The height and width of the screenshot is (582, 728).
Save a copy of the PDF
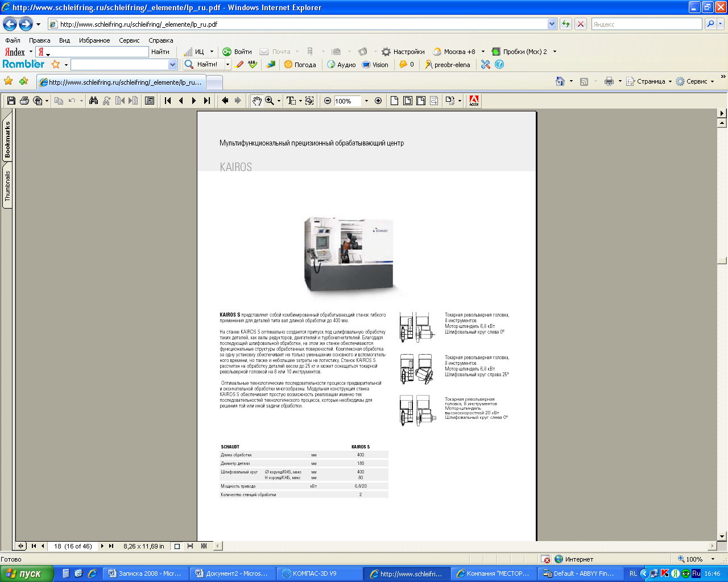[x=11, y=101]
